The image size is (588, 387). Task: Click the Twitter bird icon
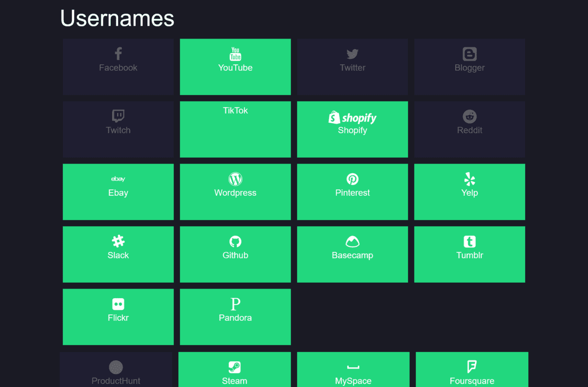(352, 54)
